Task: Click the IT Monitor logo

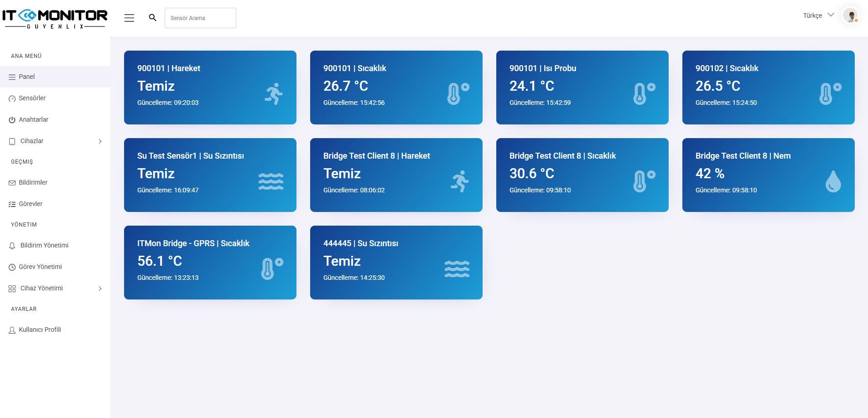Action: (x=55, y=18)
